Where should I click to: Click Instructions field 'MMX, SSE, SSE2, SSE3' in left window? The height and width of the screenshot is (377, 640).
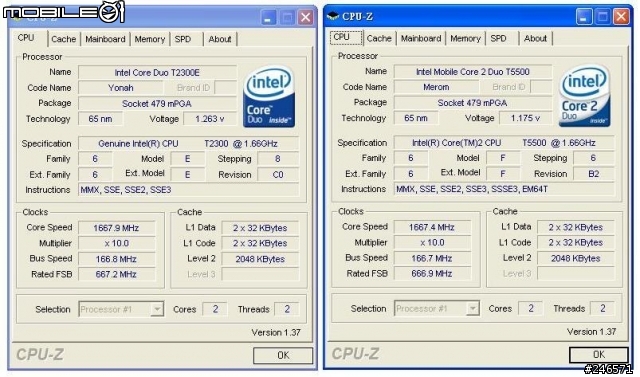pyautogui.click(x=188, y=190)
